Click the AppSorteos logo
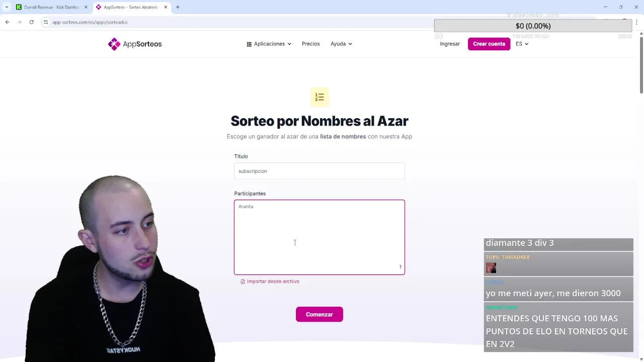The height and width of the screenshot is (362, 644). 135,44
